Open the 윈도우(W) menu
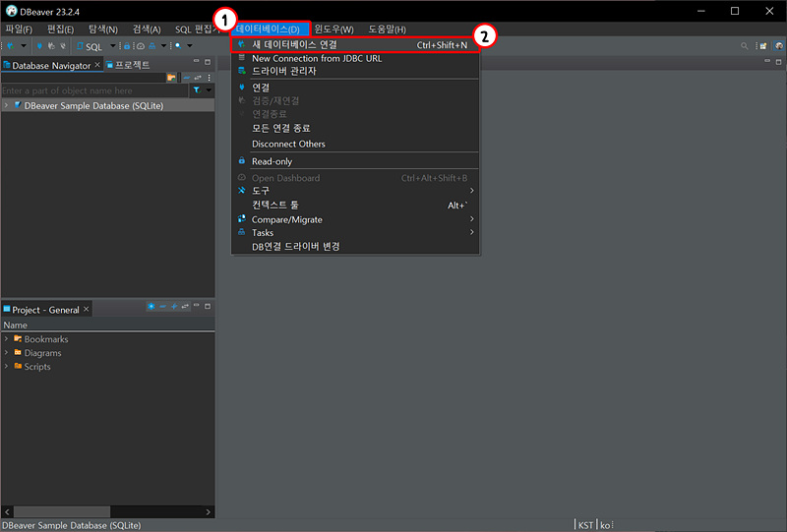The width and height of the screenshot is (787, 532). pyautogui.click(x=333, y=30)
